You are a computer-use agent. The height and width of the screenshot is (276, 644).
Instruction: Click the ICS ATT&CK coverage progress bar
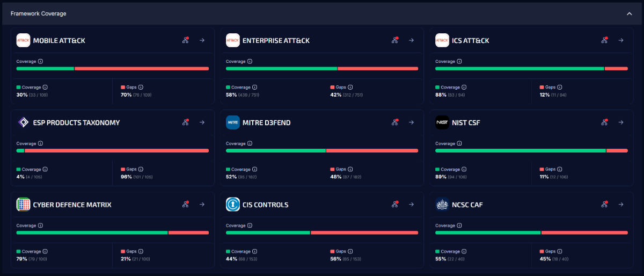pyautogui.click(x=531, y=68)
